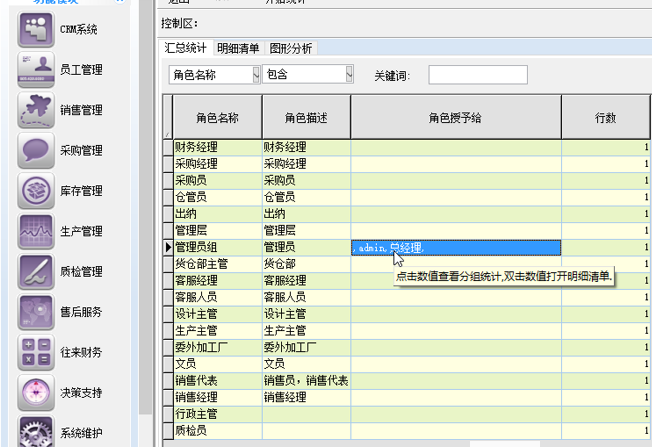Select the 客服经理 role name cell
The height and width of the screenshot is (447, 652).
tap(218, 281)
